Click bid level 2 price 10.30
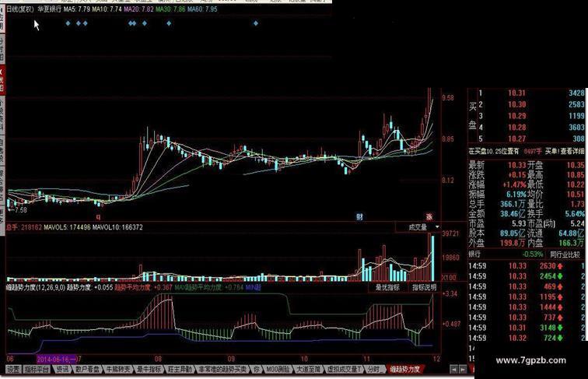The image size is (588, 379). point(516,105)
